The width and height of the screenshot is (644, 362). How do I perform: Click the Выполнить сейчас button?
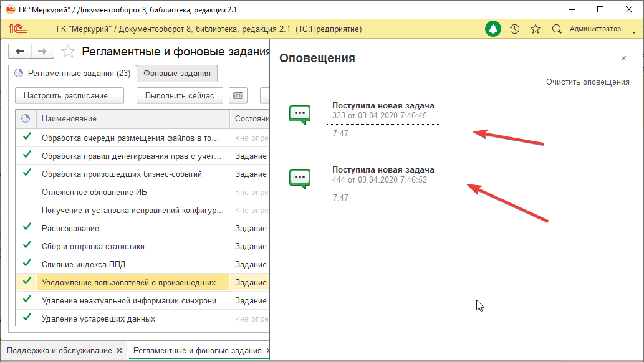(180, 95)
